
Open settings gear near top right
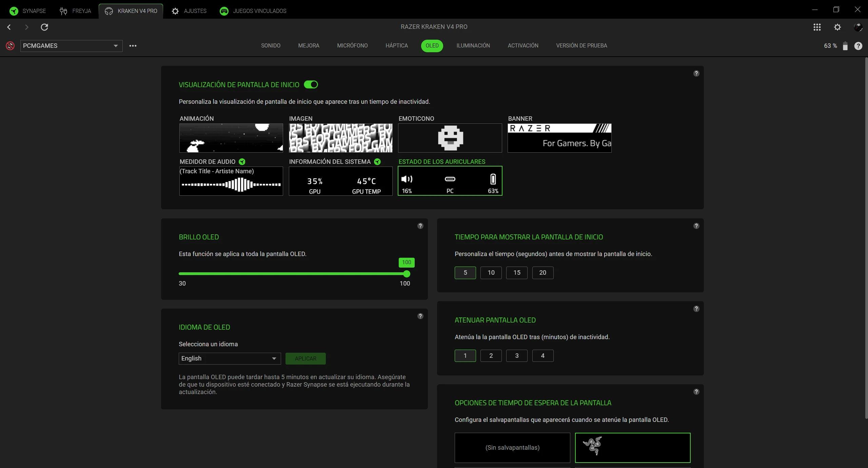coord(837,27)
